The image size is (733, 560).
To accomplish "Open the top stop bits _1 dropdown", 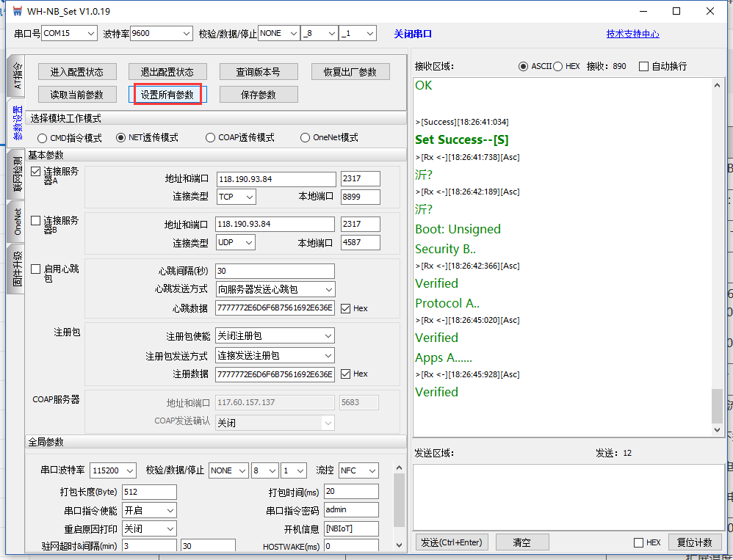I will point(358,33).
